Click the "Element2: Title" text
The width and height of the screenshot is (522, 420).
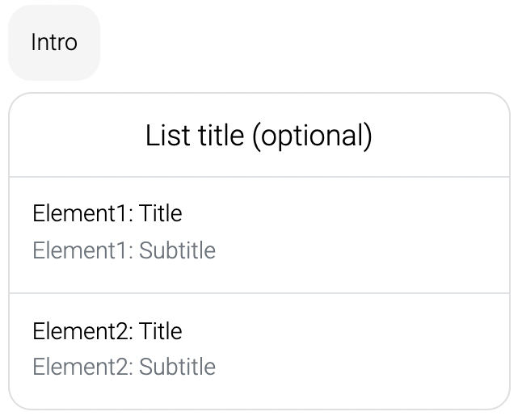pos(107,331)
